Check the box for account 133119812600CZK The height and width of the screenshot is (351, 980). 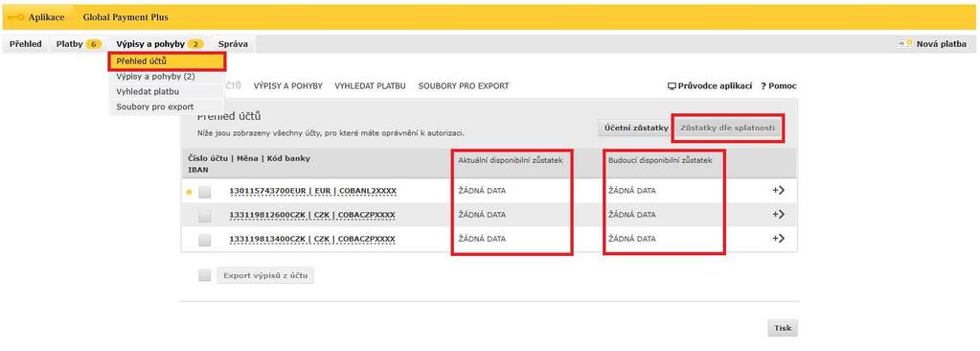[204, 216]
